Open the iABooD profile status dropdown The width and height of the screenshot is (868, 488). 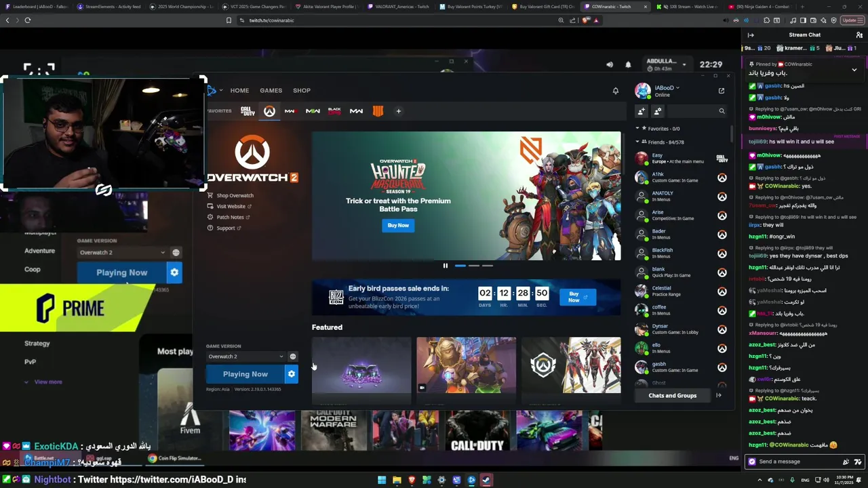point(667,87)
